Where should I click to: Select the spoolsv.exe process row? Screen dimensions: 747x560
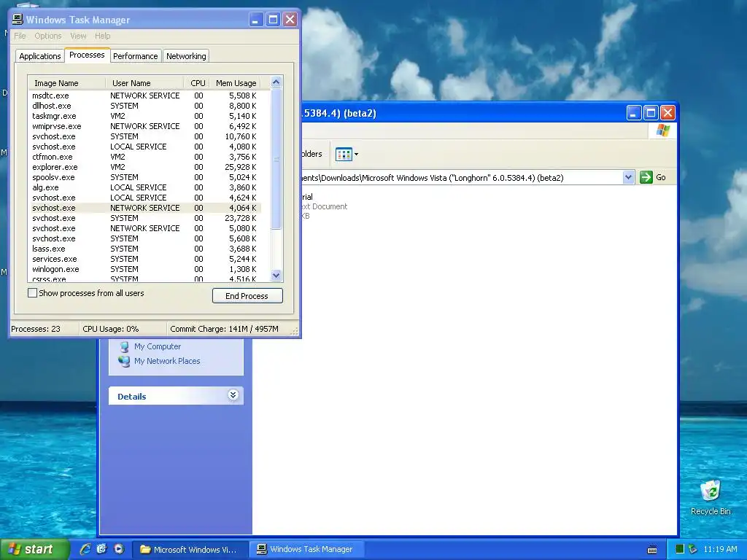[145, 177]
